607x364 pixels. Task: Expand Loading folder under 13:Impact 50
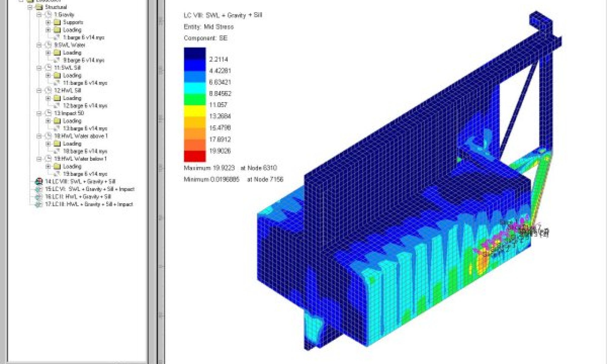[x=48, y=121]
